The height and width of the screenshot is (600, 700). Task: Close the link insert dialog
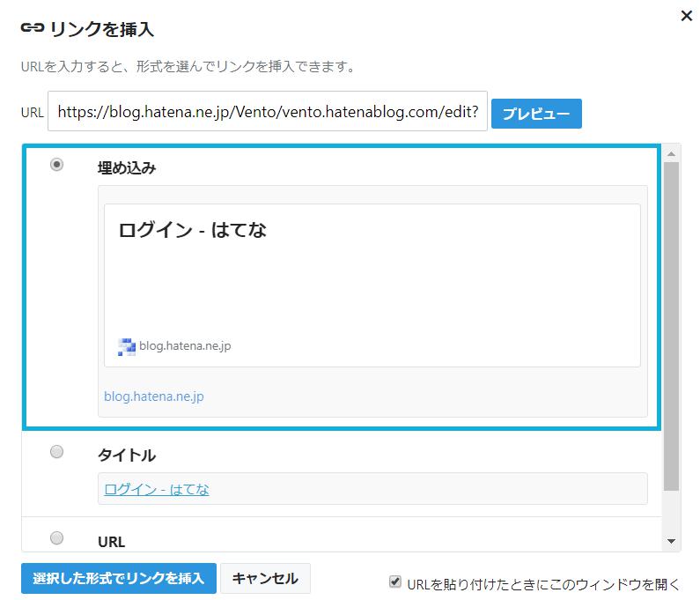click(686, 16)
